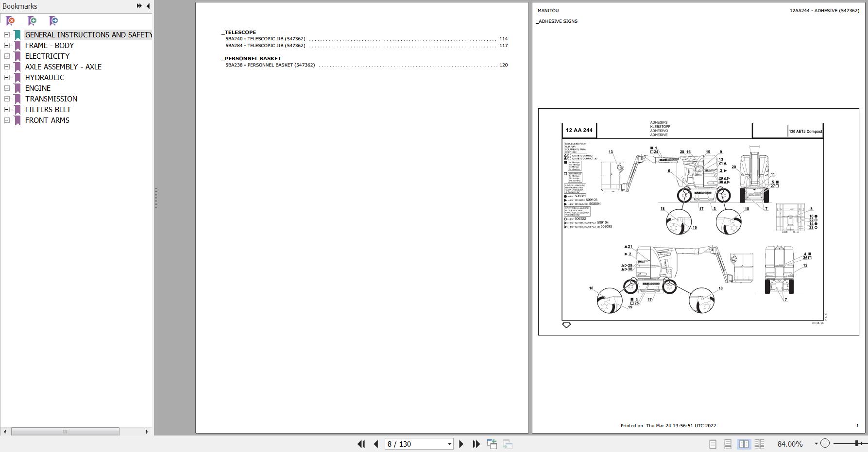Expand the HYDRAULIC bookmark
The image size is (868, 452).
click(7, 77)
